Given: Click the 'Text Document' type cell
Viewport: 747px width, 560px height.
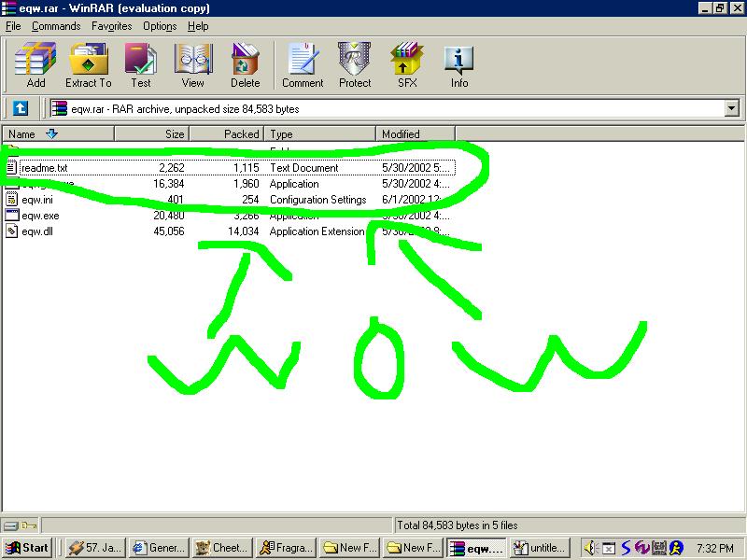Looking at the screenshot, I should pos(304,168).
